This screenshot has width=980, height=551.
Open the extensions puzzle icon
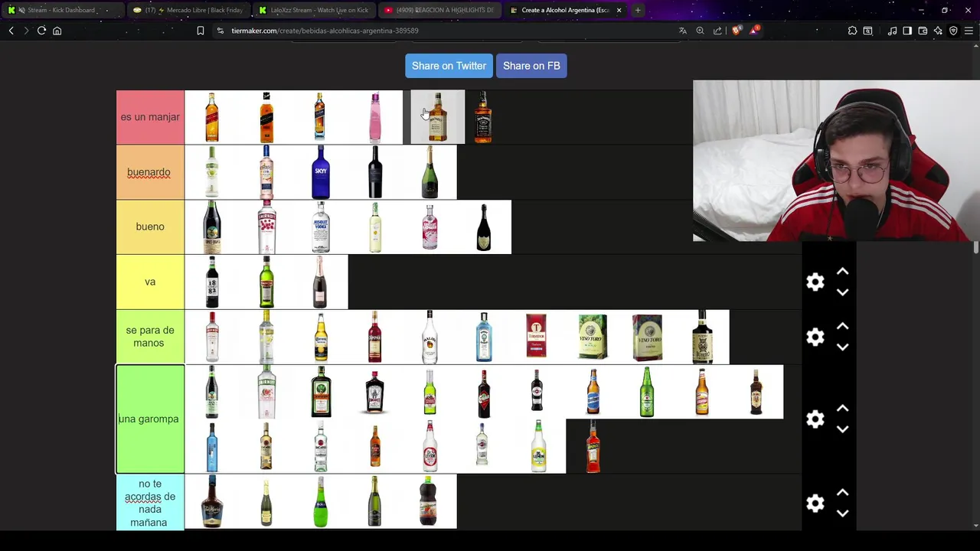tap(852, 31)
